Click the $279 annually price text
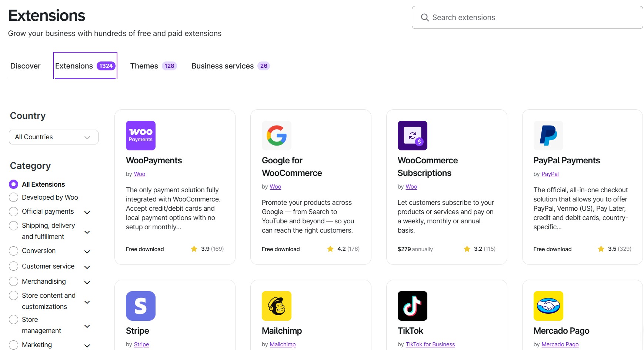Viewport: 644px width, 350px height. 415,249
